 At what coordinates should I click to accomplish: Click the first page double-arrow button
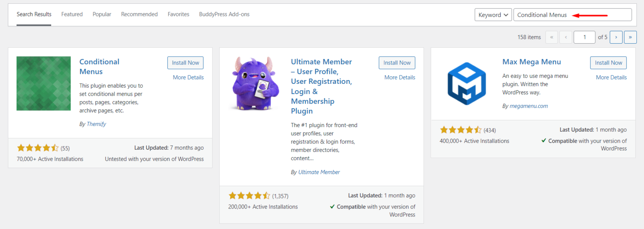coord(551,37)
